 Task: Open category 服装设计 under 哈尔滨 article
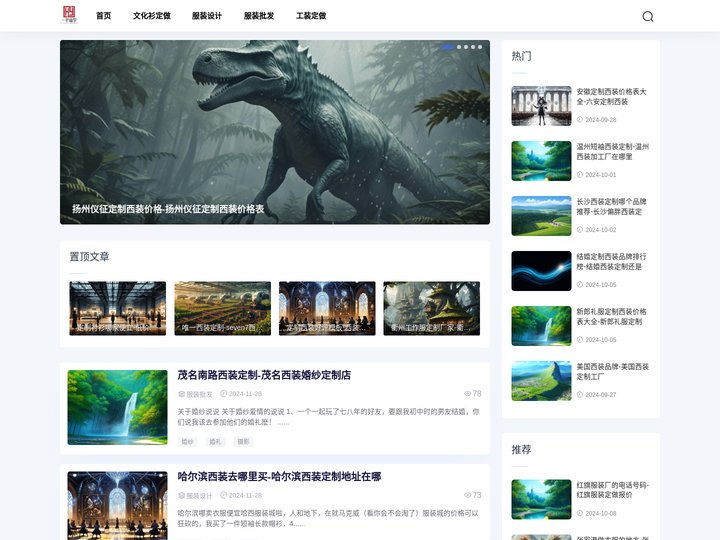tap(199, 495)
